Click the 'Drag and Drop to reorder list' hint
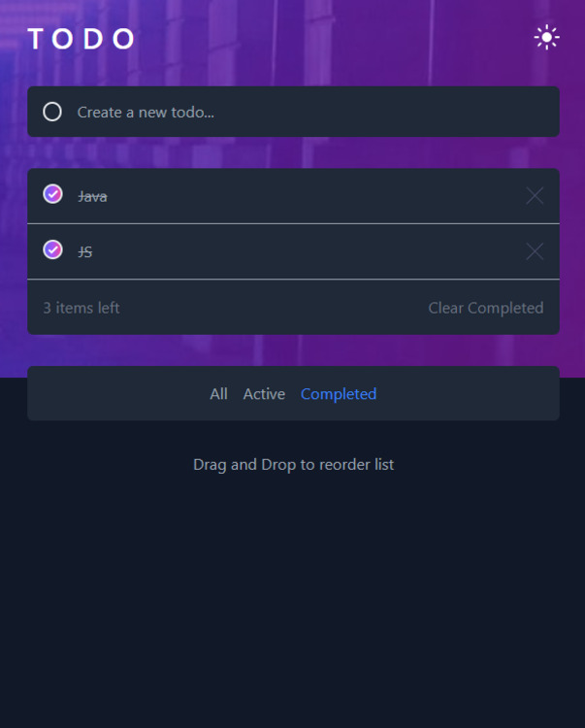The height and width of the screenshot is (728, 585). pyautogui.click(x=293, y=465)
